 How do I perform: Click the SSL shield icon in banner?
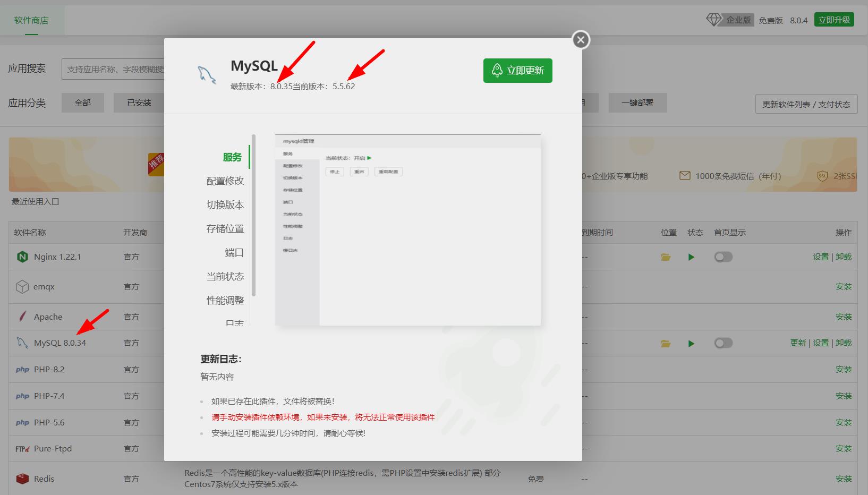(822, 176)
